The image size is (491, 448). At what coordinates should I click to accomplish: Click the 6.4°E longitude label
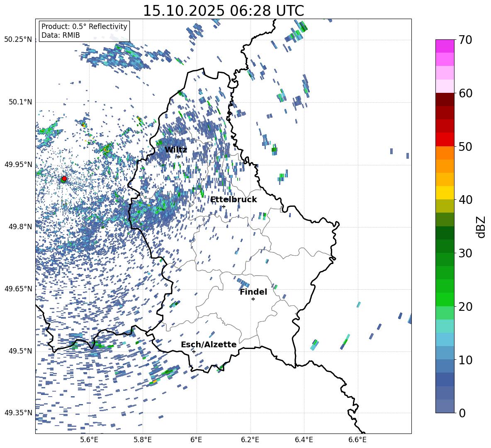pyautogui.click(x=304, y=440)
